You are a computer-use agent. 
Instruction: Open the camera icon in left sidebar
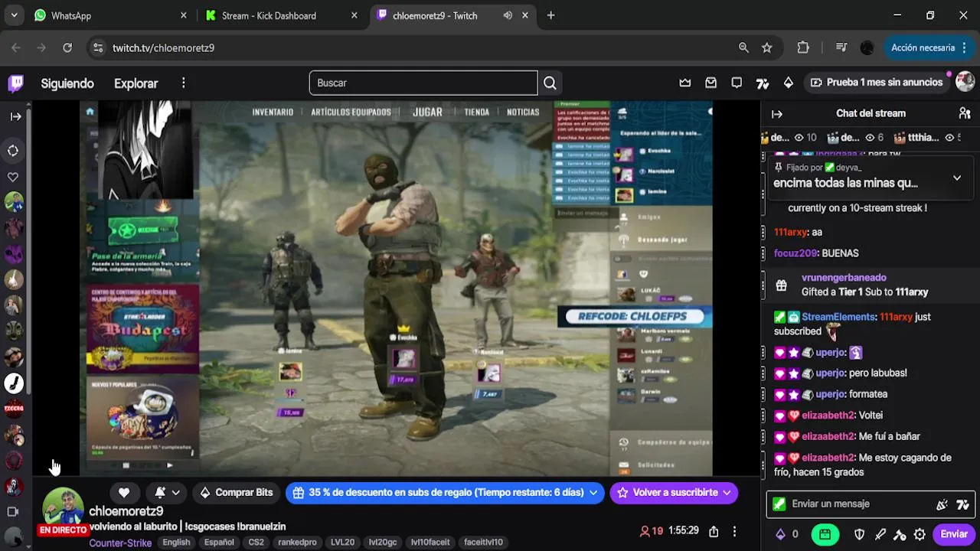point(12,511)
